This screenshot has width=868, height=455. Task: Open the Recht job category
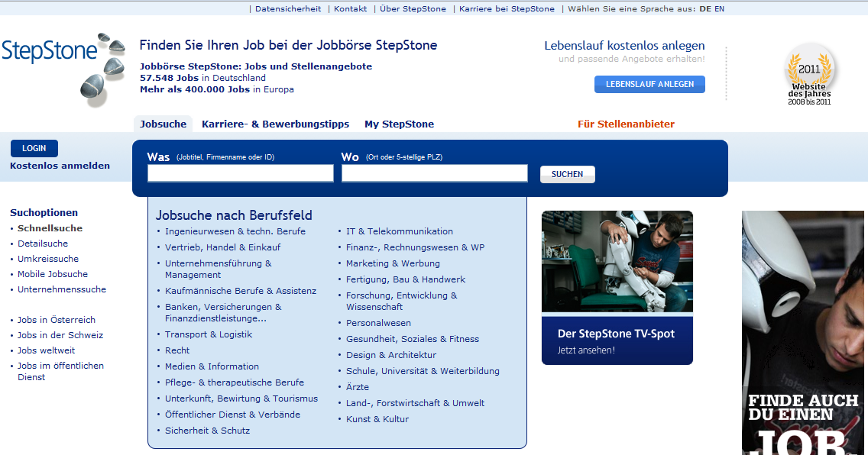point(177,350)
